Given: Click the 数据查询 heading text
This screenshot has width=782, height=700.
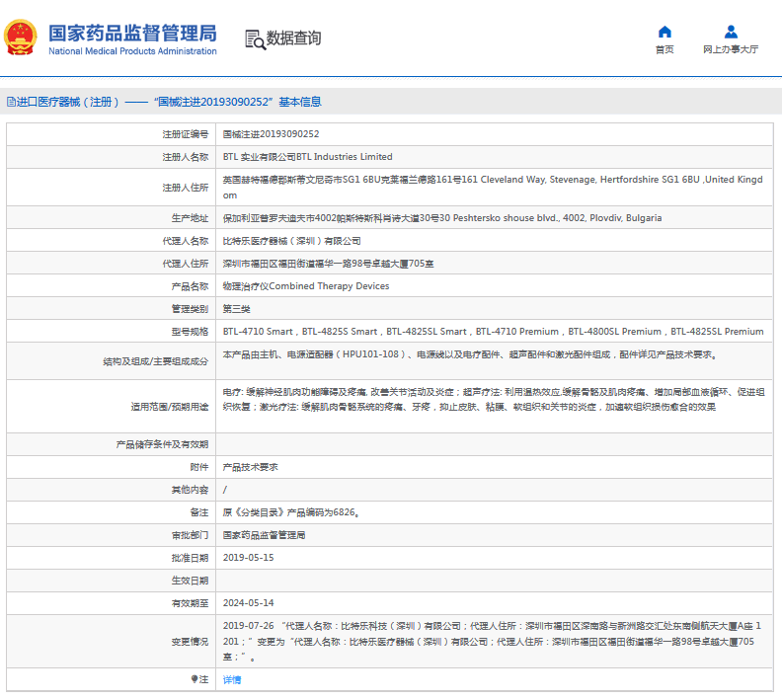Looking at the screenshot, I should coord(293,38).
